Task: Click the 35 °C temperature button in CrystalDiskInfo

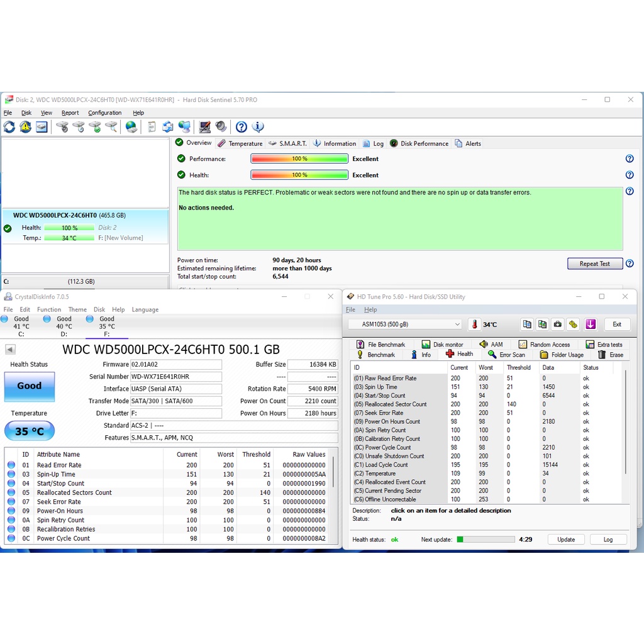Action: pos(29,431)
